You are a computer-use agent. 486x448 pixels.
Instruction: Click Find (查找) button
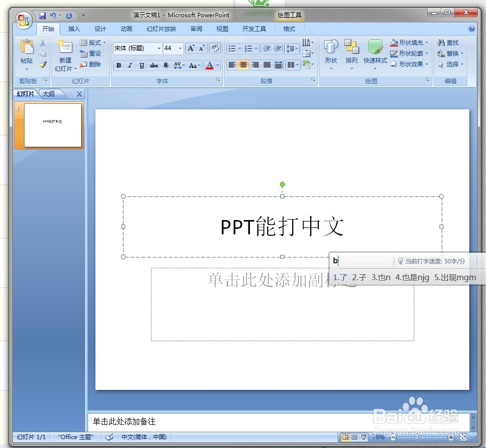tap(448, 42)
